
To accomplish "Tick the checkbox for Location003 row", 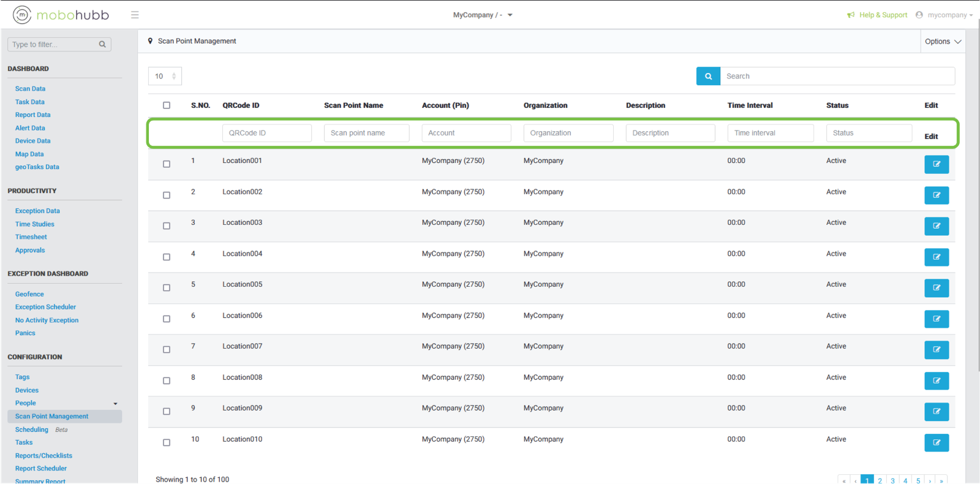I will point(167,226).
